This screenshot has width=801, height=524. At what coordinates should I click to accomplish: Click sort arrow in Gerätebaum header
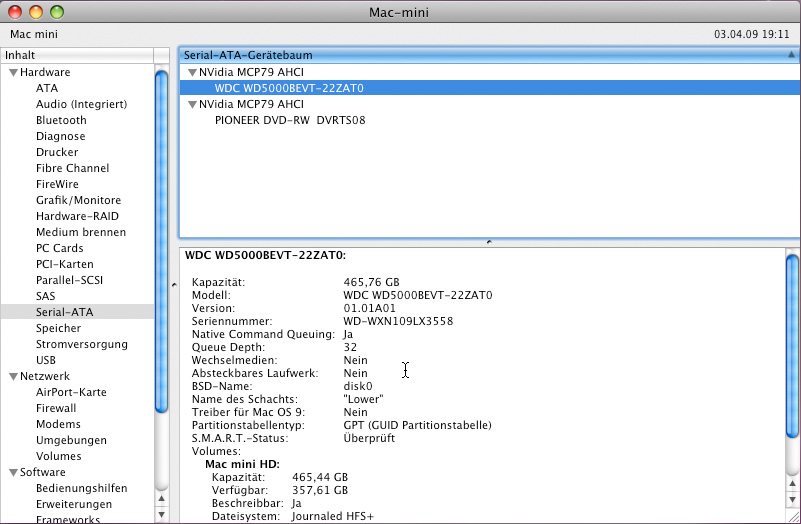(x=791, y=55)
